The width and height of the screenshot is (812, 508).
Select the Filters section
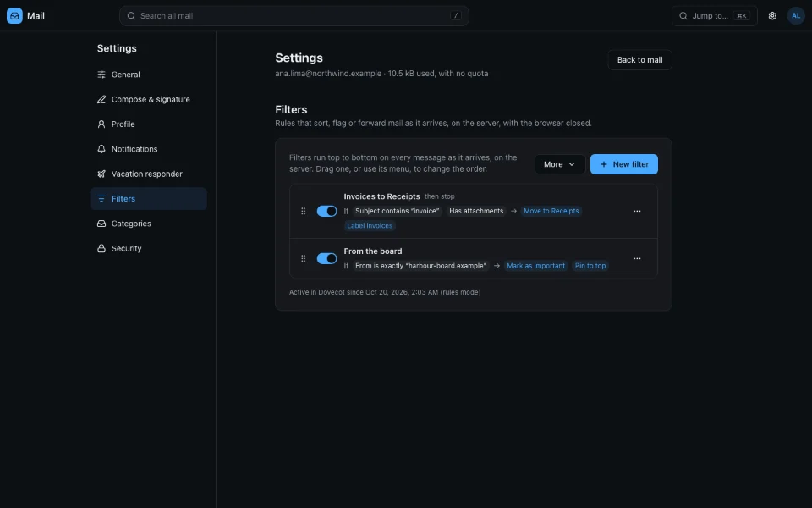(149, 198)
